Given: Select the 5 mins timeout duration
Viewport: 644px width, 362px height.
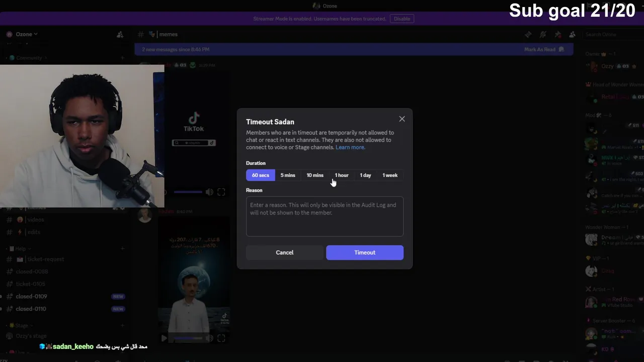Looking at the screenshot, I should (288, 175).
